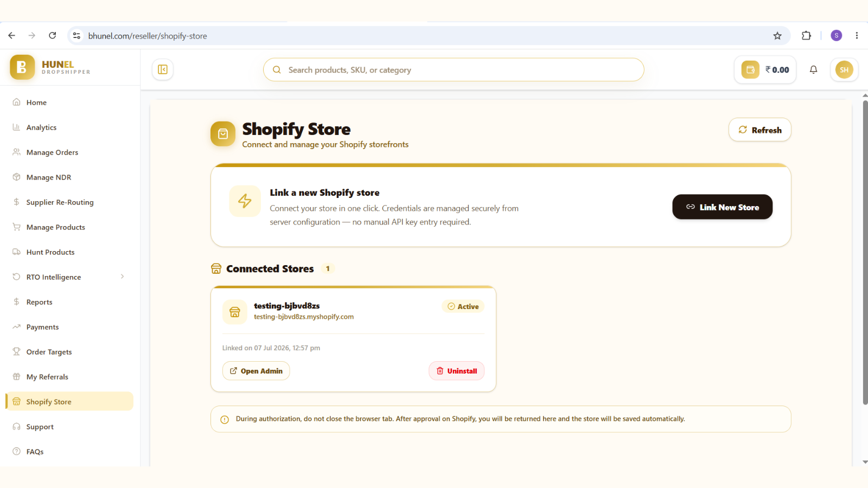868x488 pixels.
Task: Open testing-bjbvd8zs.myshopify.com link
Action: pyautogui.click(x=304, y=317)
